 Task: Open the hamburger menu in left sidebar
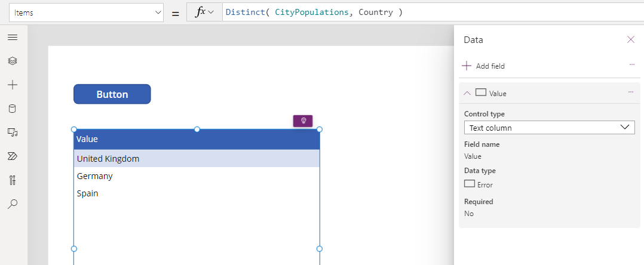point(13,38)
